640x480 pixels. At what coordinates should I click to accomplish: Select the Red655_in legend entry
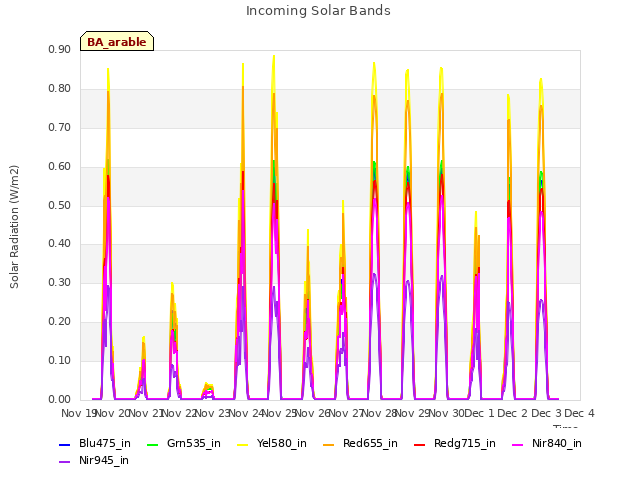click(x=360, y=443)
